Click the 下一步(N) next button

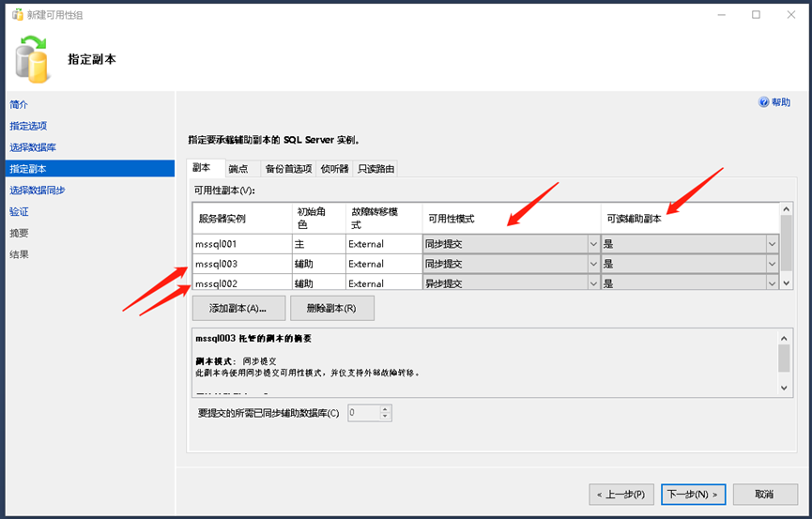pos(694,495)
